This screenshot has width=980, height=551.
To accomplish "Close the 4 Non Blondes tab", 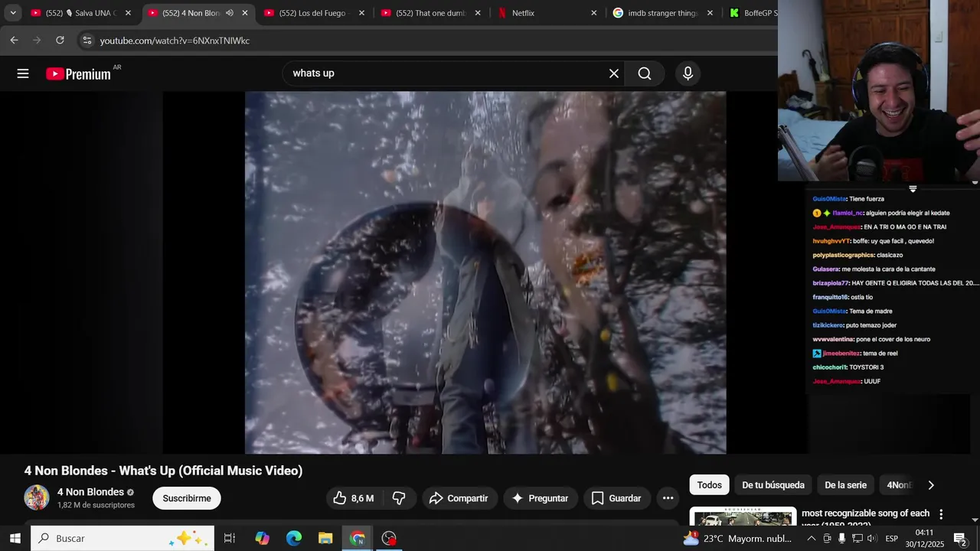I will [x=245, y=13].
